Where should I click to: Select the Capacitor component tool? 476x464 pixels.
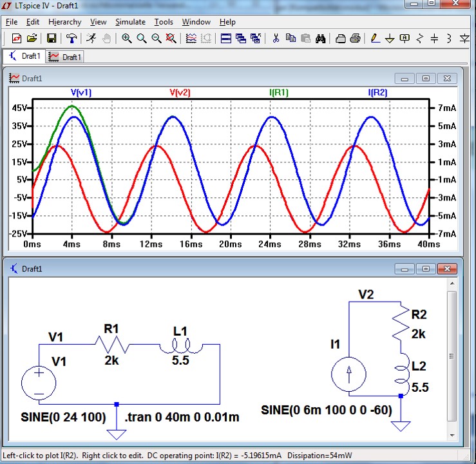(434, 39)
